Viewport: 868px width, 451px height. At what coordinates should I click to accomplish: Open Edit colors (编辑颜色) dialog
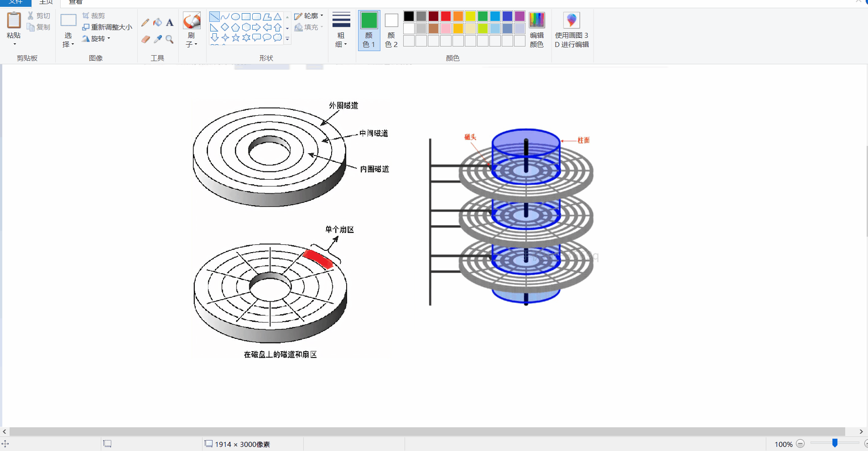(x=537, y=30)
